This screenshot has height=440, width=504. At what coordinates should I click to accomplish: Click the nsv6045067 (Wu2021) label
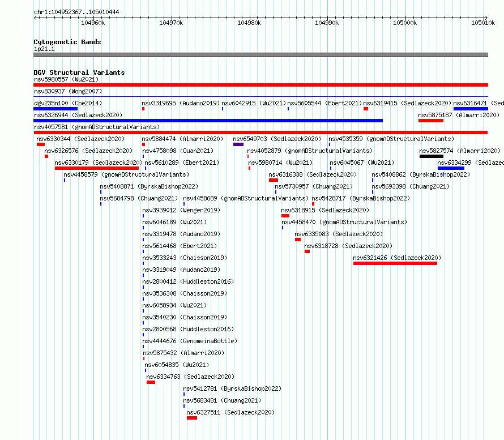click(362, 163)
